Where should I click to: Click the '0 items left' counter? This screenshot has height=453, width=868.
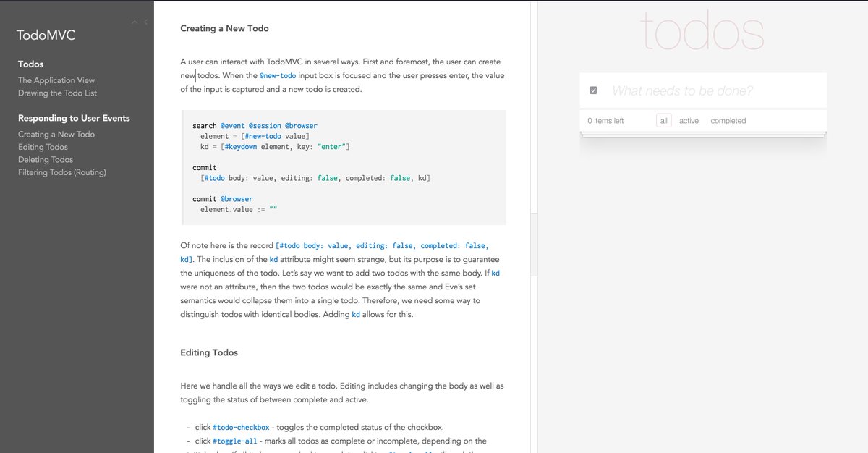pos(605,121)
